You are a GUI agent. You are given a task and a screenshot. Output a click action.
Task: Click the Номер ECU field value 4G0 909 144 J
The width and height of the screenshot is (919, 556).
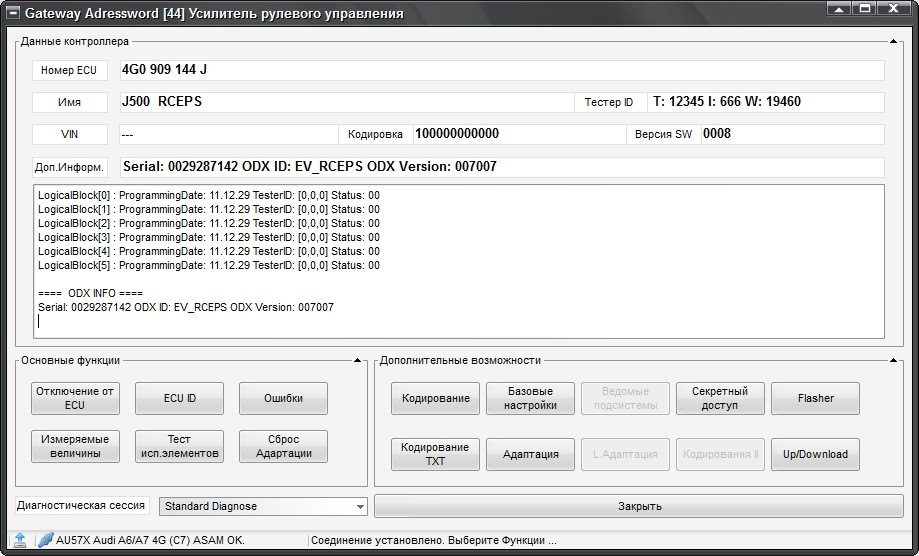(x=502, y=70)
